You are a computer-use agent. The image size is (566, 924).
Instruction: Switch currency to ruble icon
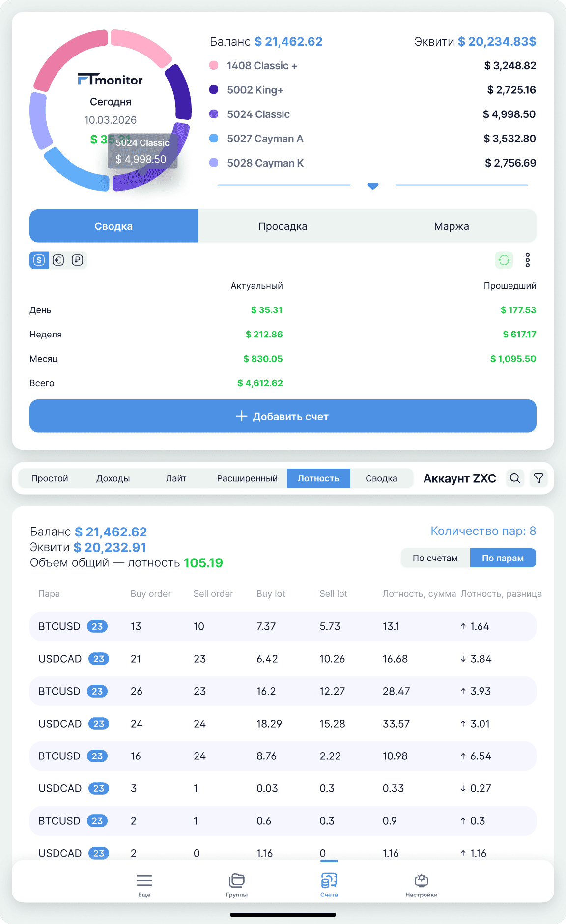pyautogui.click(x=78, y=260)
